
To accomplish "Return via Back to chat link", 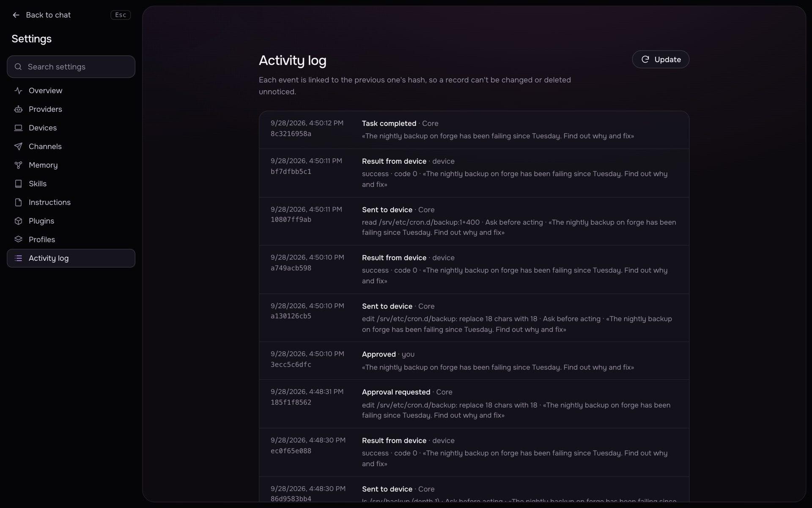I will point(41,15).
